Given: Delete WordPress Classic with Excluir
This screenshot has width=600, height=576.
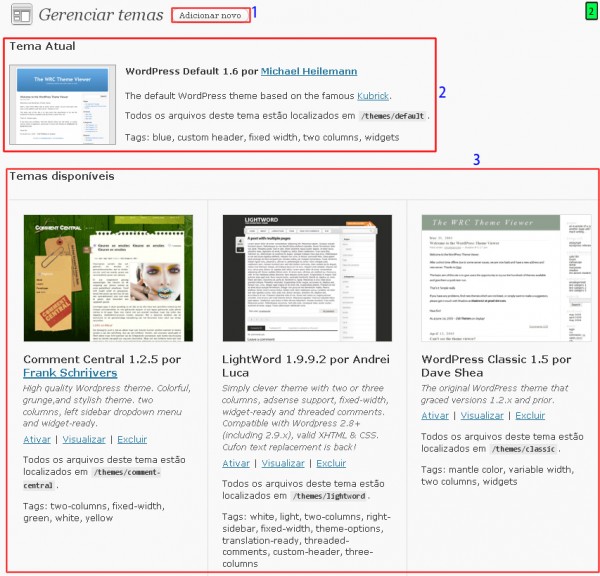Looking at the screenshot, I should click(x=530, y=416).
